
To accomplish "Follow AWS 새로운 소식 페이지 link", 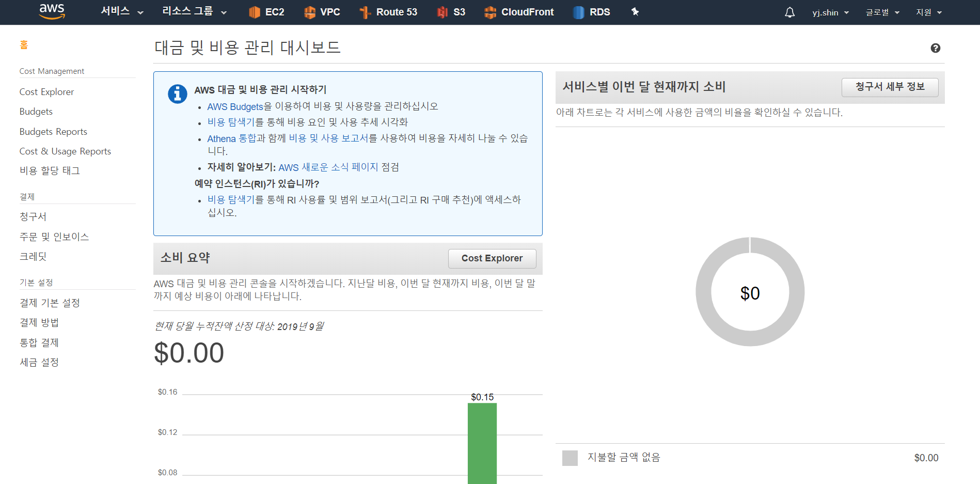I will click(328, 167).
